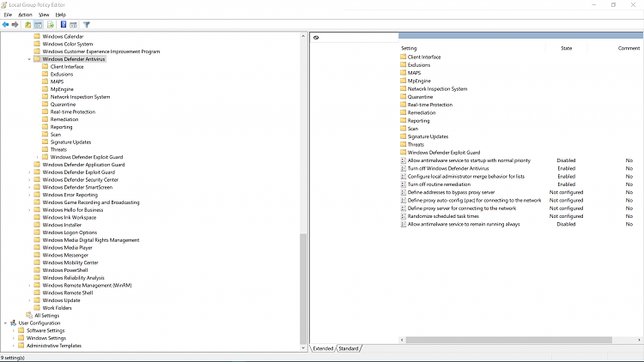Click the left tree vertical scrollbar thumb
This screenshot has height=362, width=644.
click(x=303, y=288)
